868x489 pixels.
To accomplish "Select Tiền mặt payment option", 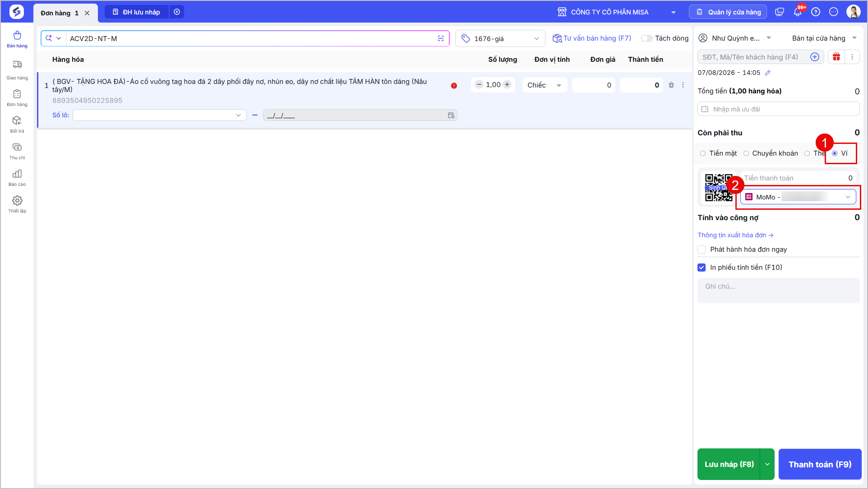I will point(718,153).
